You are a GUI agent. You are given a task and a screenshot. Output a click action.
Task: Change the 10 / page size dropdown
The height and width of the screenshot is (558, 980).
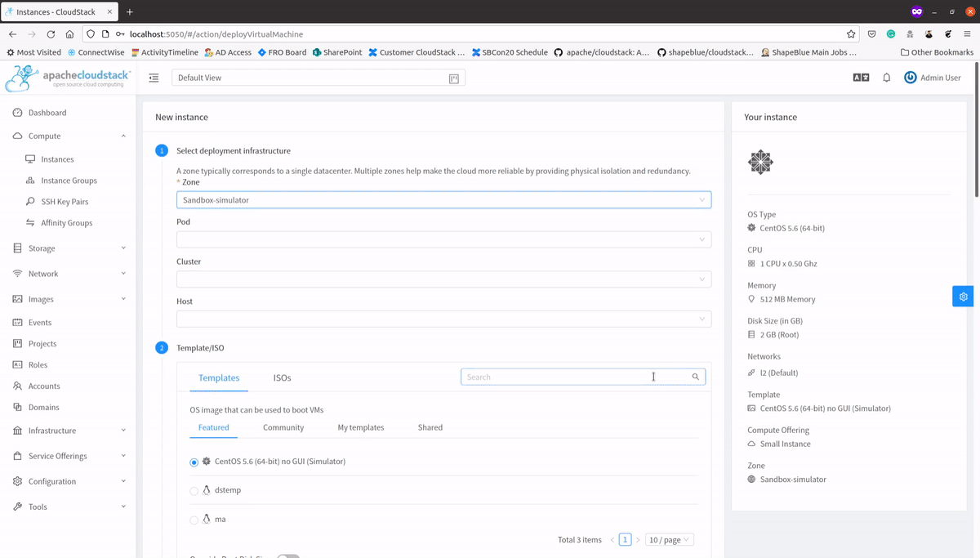(x=670, y=540)
